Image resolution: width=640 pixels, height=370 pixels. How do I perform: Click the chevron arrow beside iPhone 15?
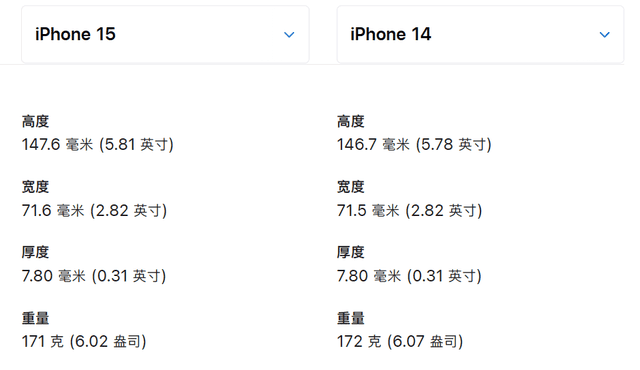pos(289,35)
